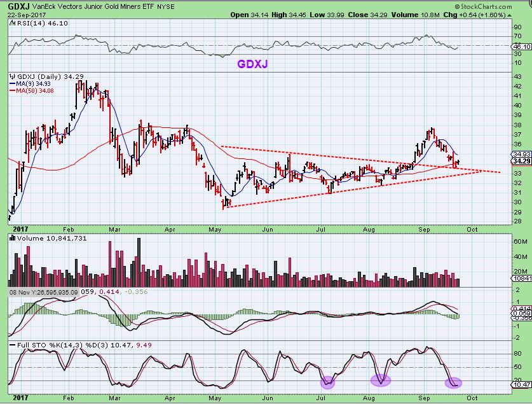Click the 08 Nov Y:26,595,935.09 tooltip

click(43, 292)
